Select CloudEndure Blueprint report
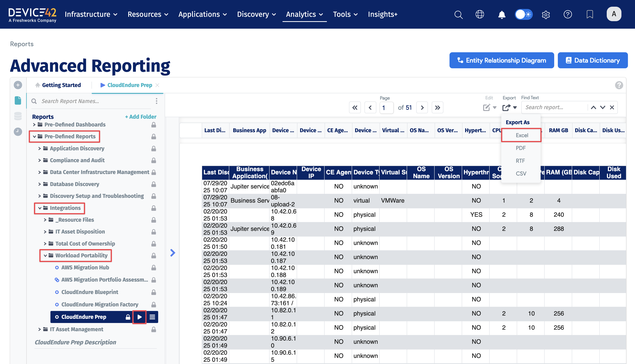Image resolution: width=635 pixels, height=364 pixels. pyautogui.click(x=90, y=292)
